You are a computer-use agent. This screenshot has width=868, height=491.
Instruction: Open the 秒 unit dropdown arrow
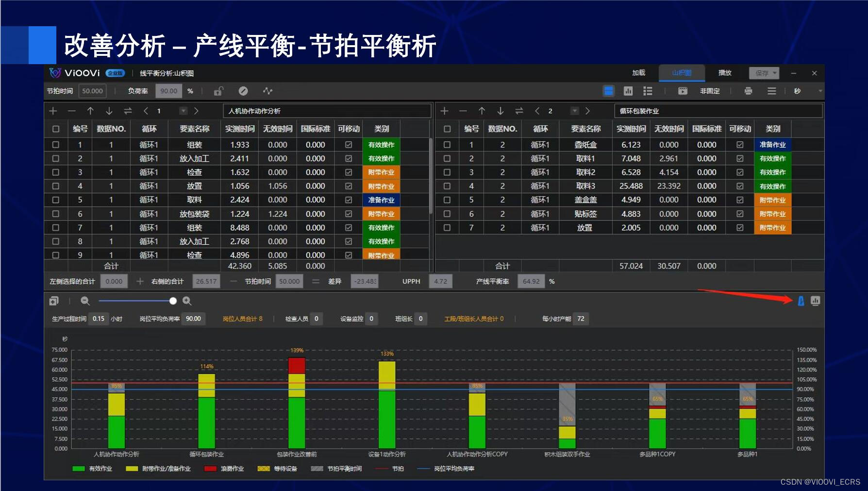point(820,91)
